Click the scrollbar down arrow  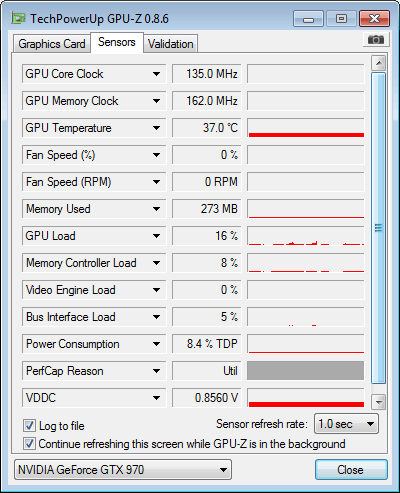(379, 402)
